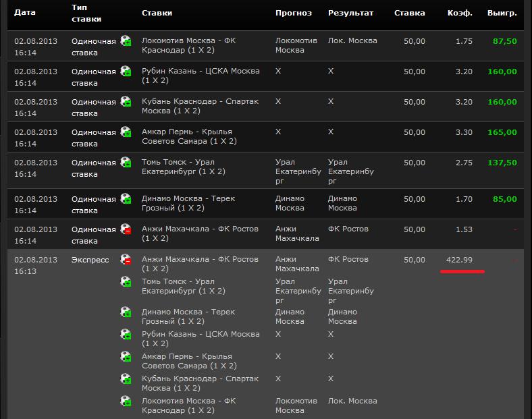The image size is (532, 419).
Task: Click the ball icon next to Динамо Москва in the Экспресс bet
Action: pos(126,312)
